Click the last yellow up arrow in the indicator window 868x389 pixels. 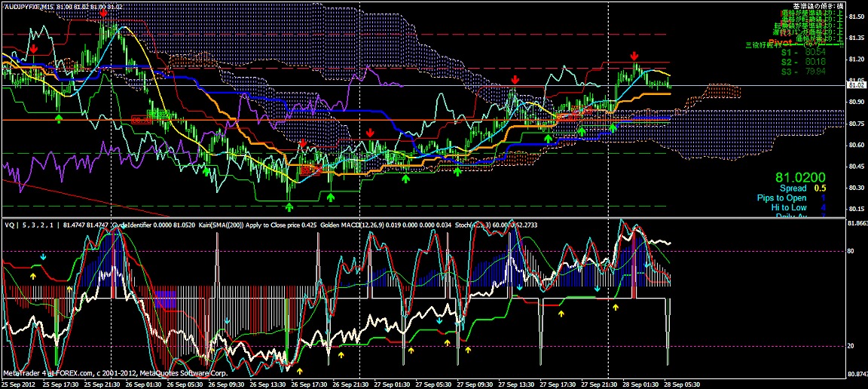pos(616,306)
